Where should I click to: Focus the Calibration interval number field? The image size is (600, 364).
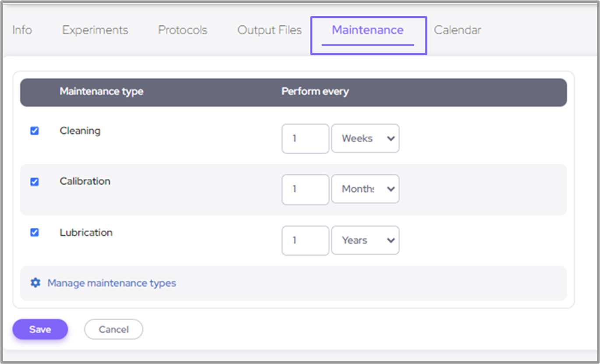pyautogui.click(x=305, y=189)
